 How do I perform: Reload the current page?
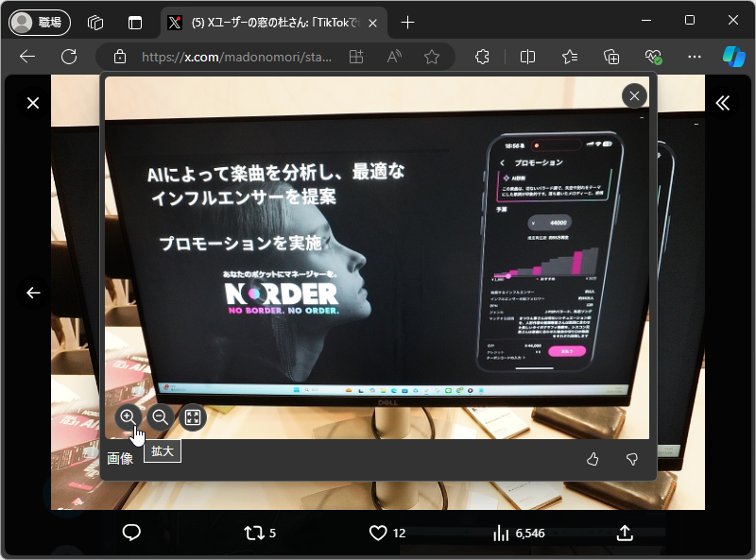(67, 57)
